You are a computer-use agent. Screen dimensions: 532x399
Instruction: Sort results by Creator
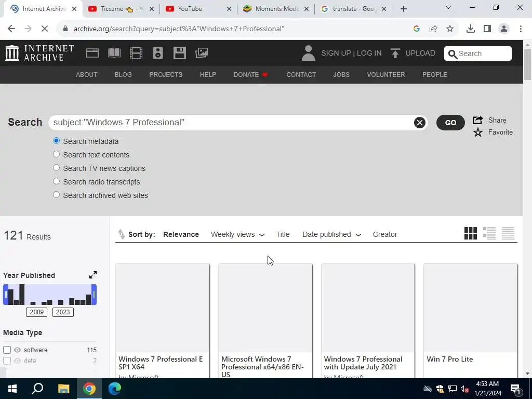coord(385,234)
